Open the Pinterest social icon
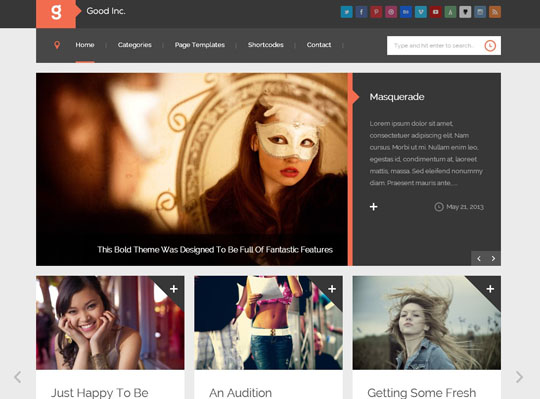540x399 pixels. (376, 12)
